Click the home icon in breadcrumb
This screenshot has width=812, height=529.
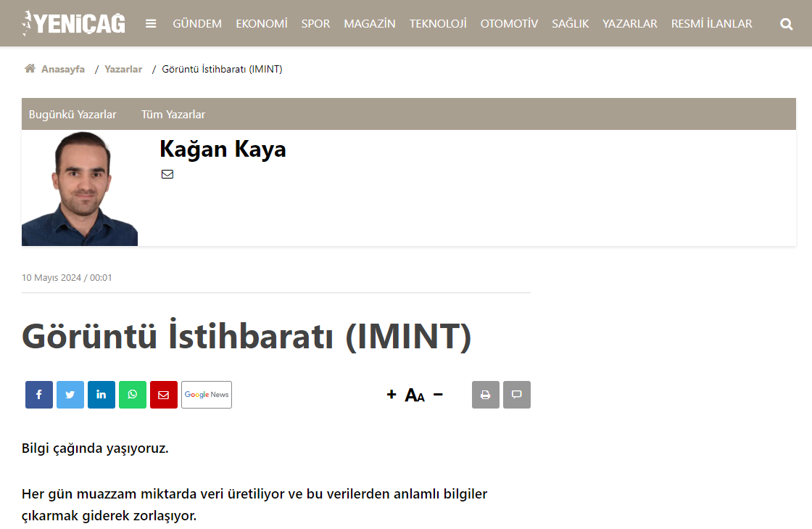tap(30, 68)
